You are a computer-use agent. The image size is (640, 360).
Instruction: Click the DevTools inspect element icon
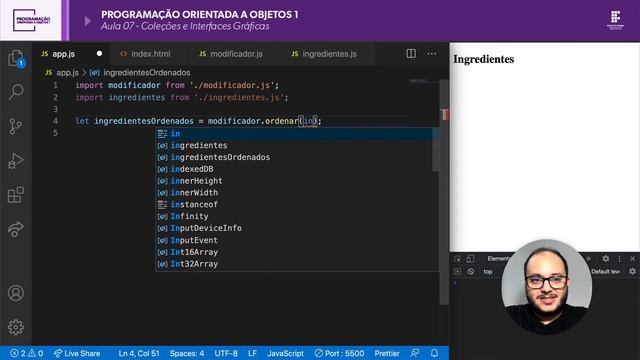[x=458, y=259]
